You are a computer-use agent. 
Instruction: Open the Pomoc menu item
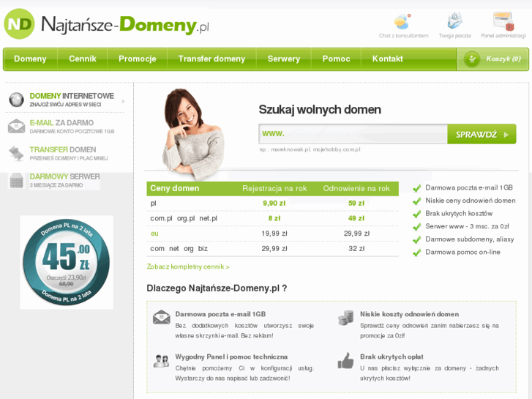point(336,59)
